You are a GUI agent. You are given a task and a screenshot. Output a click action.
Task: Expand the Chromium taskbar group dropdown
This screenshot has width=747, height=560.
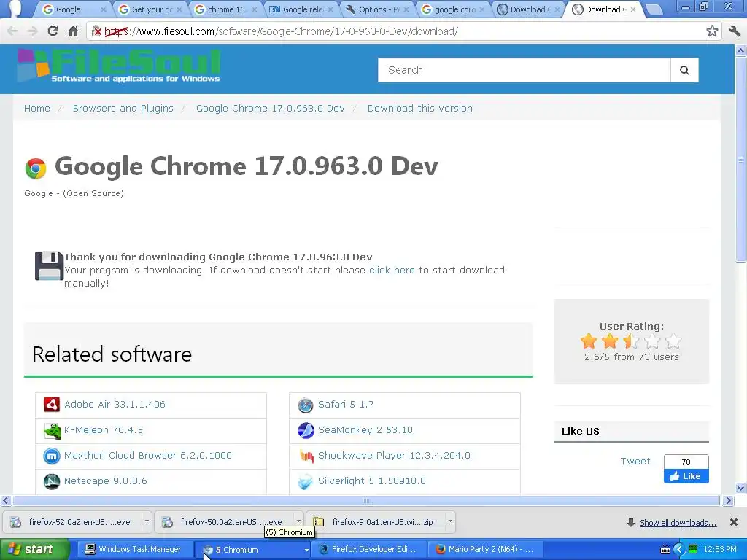pos(306,550)
